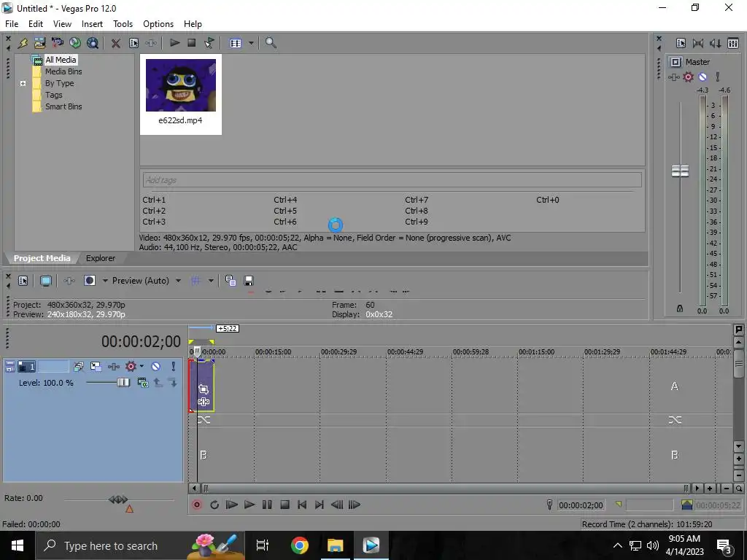Toggle Split Screen View button in preview toolbar
This screenshot has width=747, height=560.
click(90, 281)
